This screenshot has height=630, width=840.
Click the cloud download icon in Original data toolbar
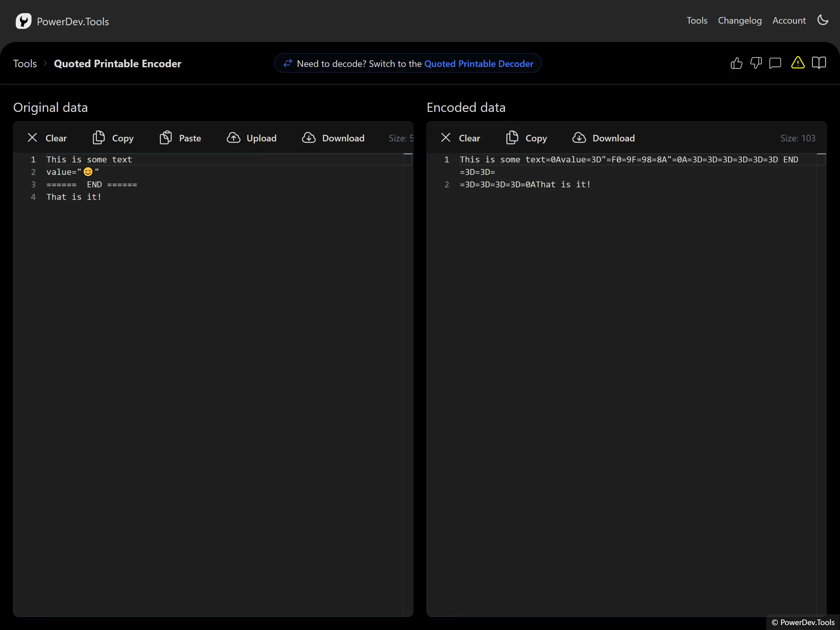[309, 137]
